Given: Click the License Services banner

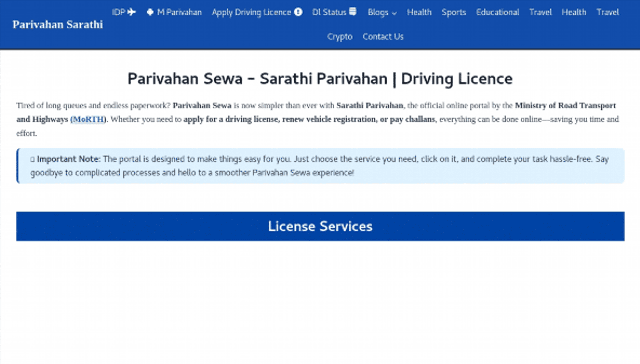Looking at the screenshot, I should coord(320,226).
